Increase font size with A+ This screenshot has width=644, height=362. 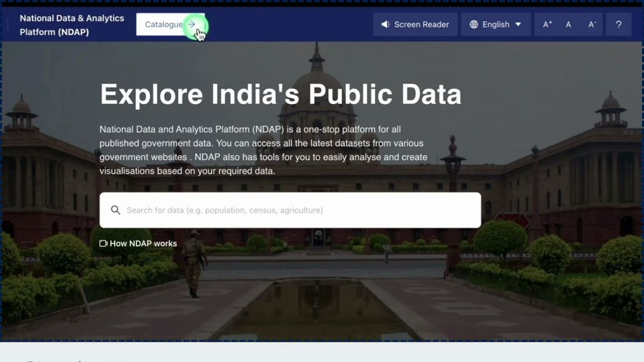tap(547, 24)
